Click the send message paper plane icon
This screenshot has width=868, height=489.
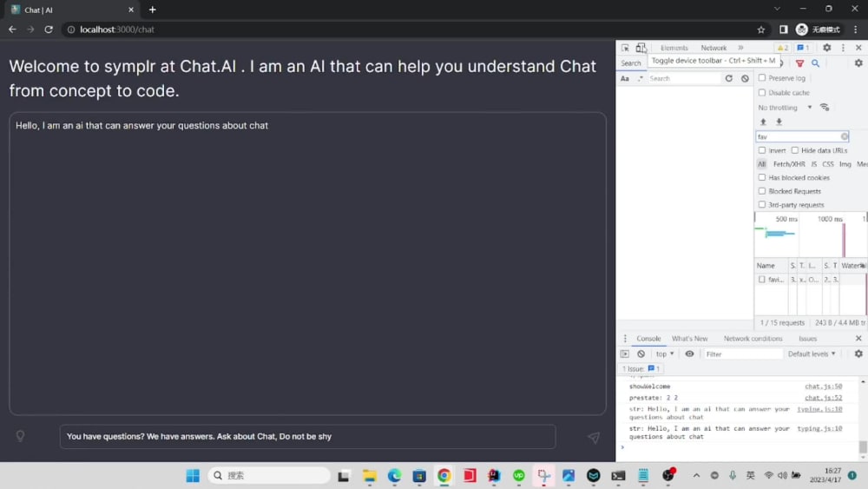coord(594,438)
